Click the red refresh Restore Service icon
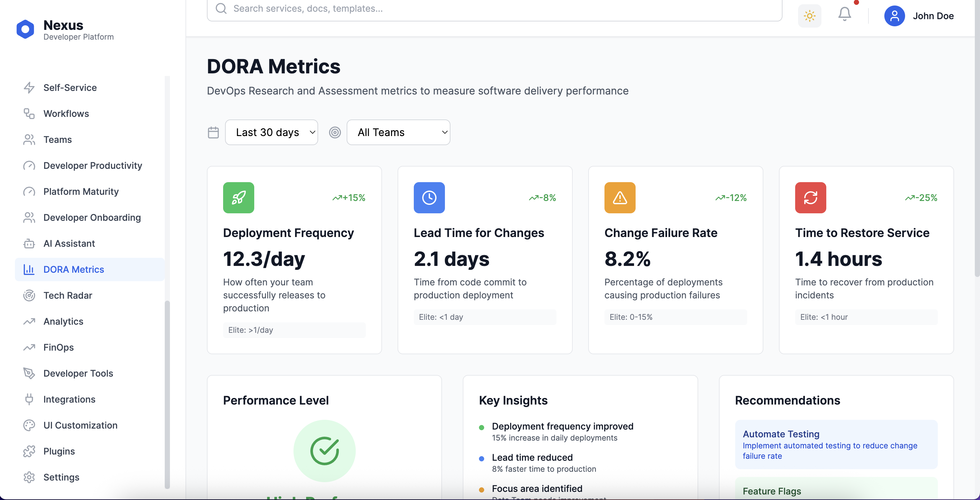 coord(810,198)
